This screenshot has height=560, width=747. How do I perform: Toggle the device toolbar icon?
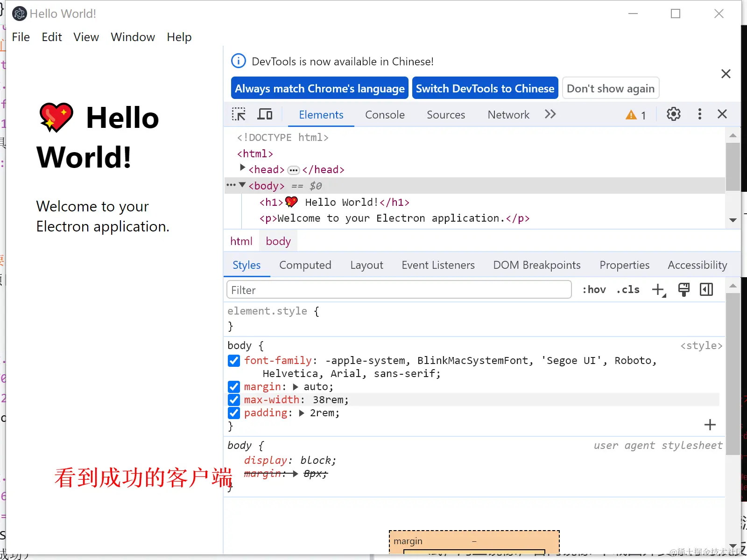tap(265, 114)
